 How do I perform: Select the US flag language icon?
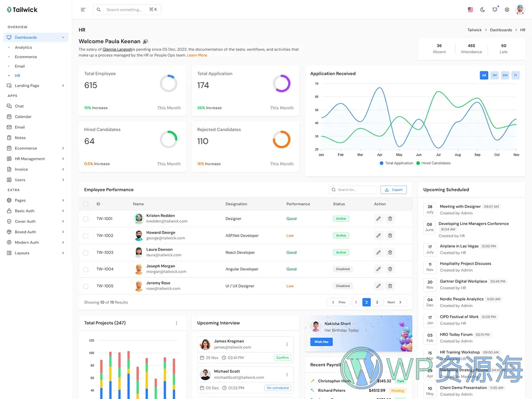[470, 10]
